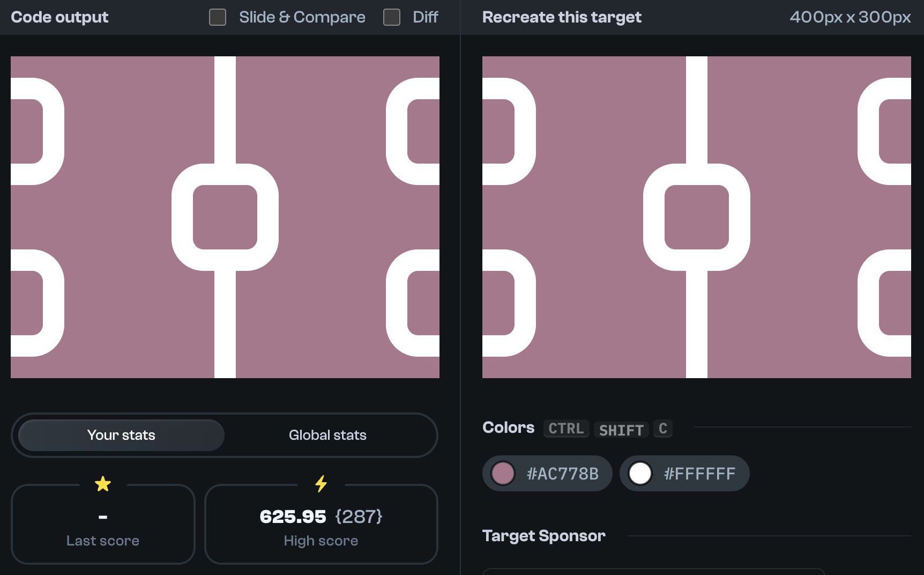
Task: Switch to the Global stats tab
Action: [x=327, y=435]
